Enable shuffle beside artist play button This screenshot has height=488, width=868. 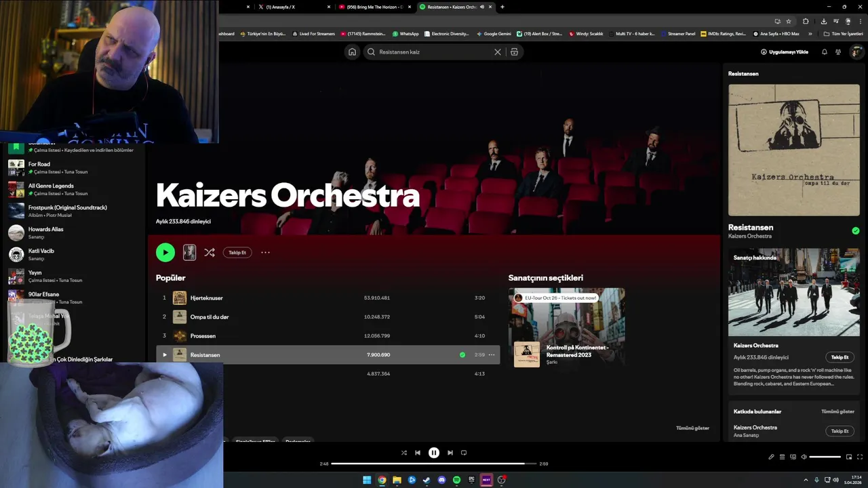click(x=210, y=252)
